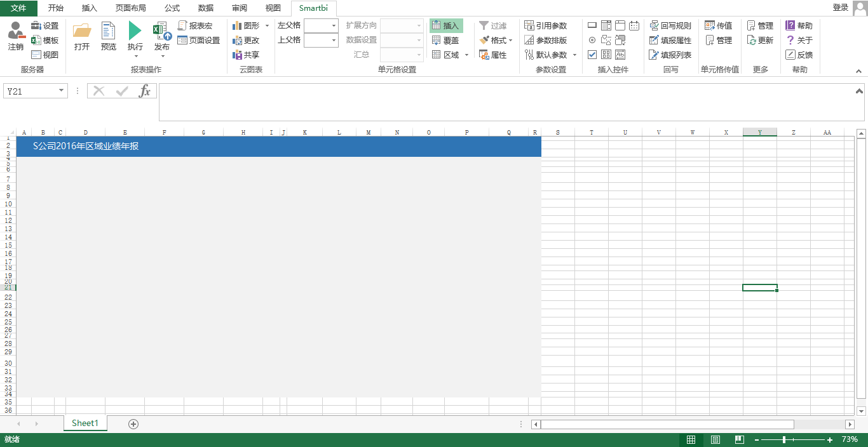The width and height of the screenshot is (868, 447).
Task: Adjust the zoom slider handle
Action: tap(785, 439)
